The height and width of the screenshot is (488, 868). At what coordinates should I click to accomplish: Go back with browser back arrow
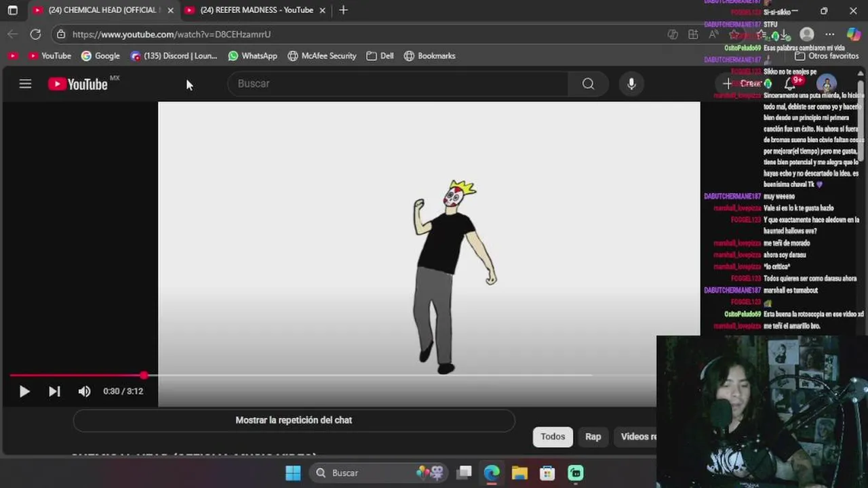[x=13, y=34]
